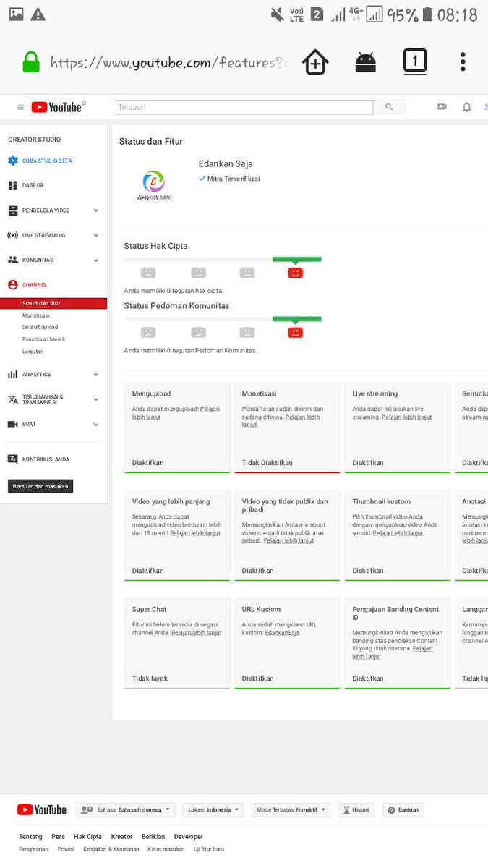The height and width of the screenshot is (868, 488).
Task: Click the Kreator footer link
Action: coord(121,837)
